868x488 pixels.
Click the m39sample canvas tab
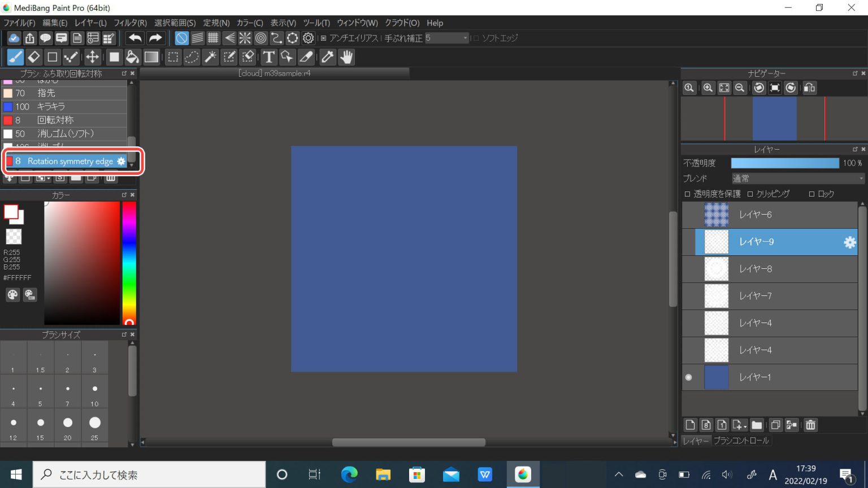pos(275,73)
